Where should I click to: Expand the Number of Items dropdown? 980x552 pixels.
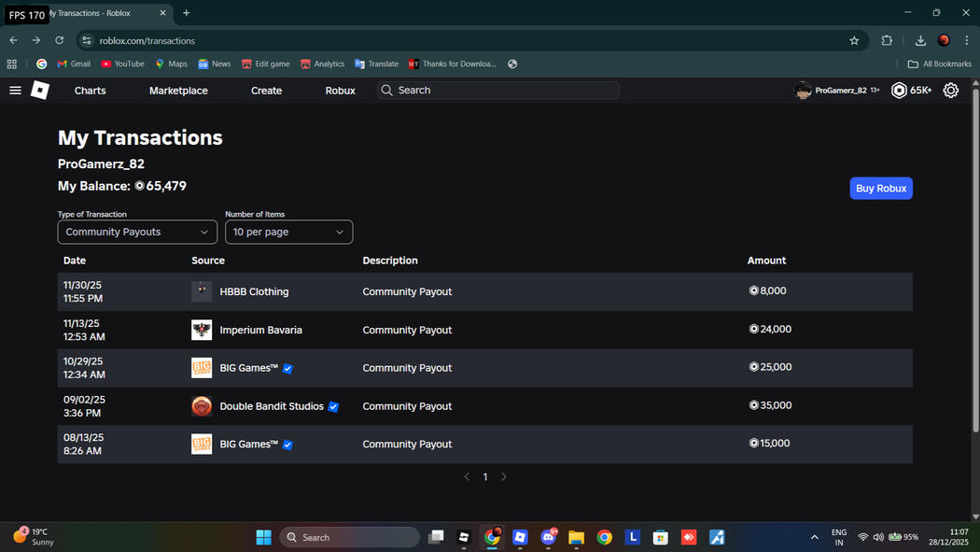coord(288,232)
